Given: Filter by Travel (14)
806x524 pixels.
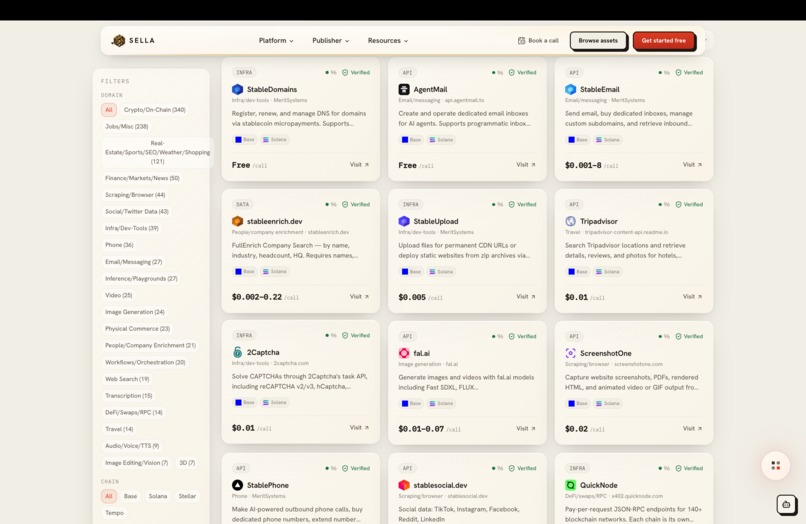Looking at the screenshot, I should (x=119, y=429).
